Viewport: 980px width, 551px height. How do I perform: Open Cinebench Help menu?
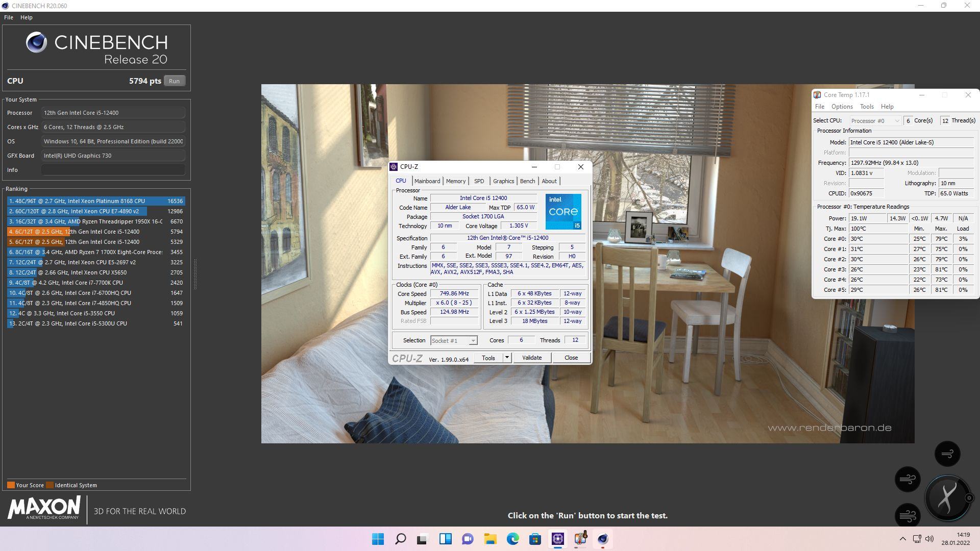[27, 17]
